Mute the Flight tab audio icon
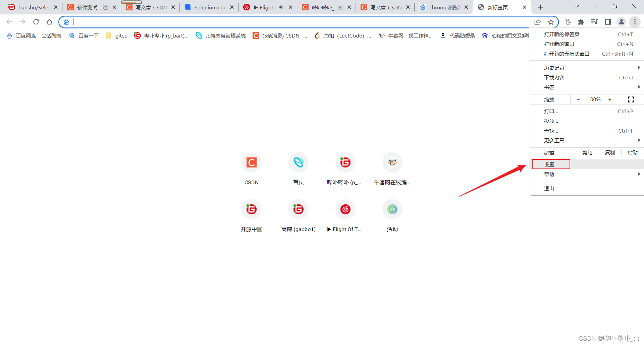Screen dimensions: 644x345 tap(281, 7)
